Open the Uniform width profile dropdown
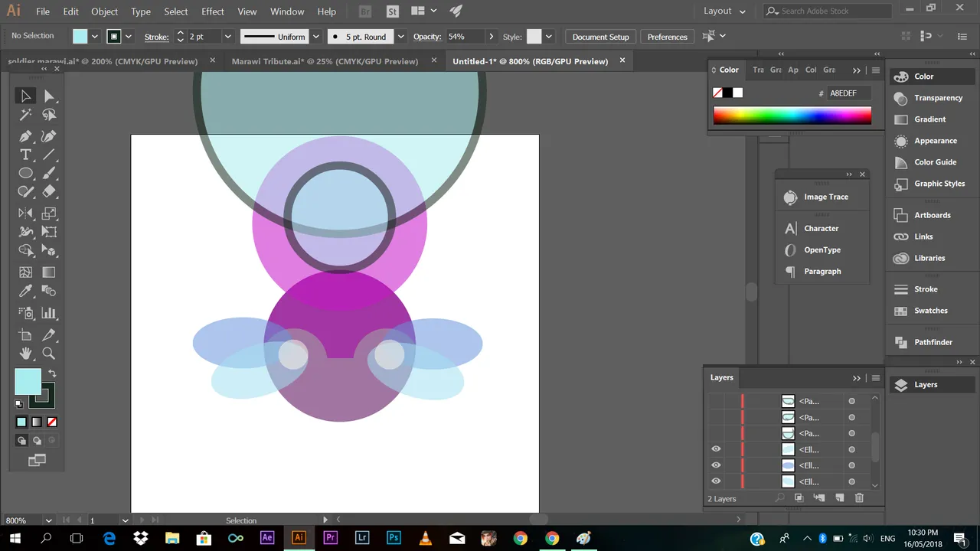Image resolution: width=980 pixels, height=551 pixels. tap(315, 37)
